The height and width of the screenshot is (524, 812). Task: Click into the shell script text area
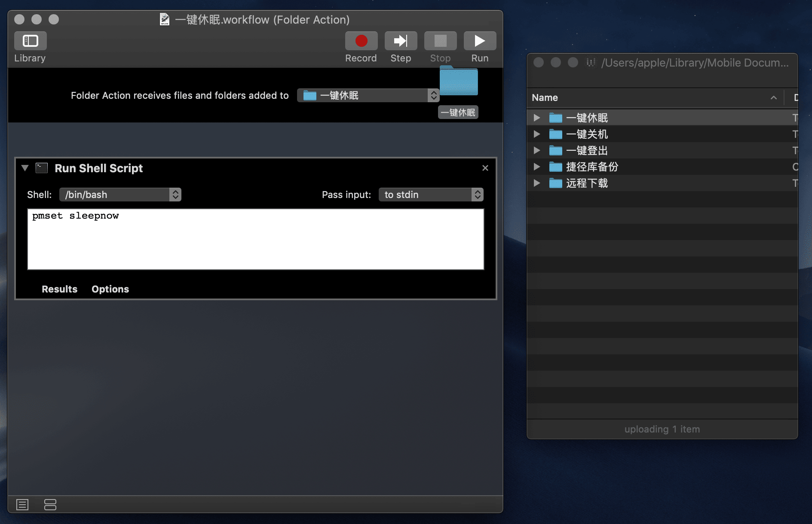256,239
